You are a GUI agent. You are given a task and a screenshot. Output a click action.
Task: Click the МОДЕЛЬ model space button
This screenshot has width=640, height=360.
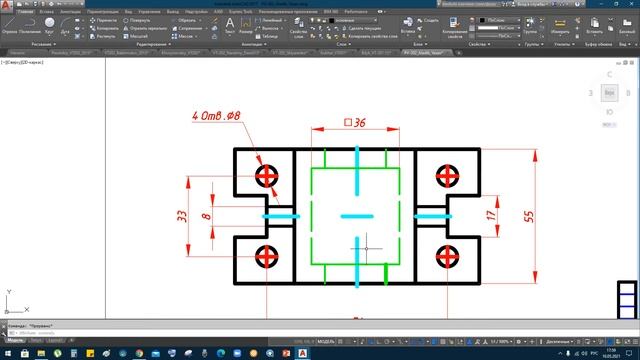pyautogui.click(x=326, y=342)
